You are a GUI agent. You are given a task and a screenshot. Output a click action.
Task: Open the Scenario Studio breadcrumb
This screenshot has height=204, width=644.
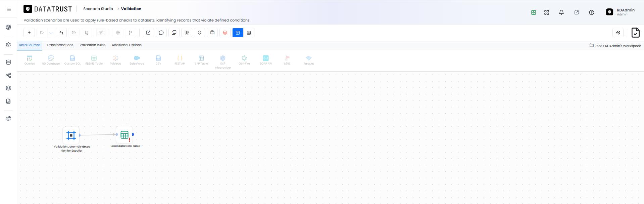click(x=98, y=9)
